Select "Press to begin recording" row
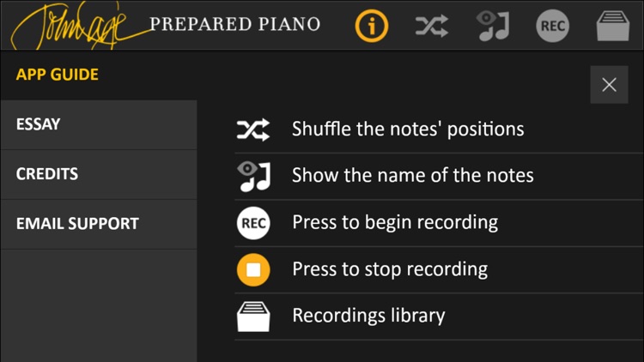 click(x=439, y=223)
